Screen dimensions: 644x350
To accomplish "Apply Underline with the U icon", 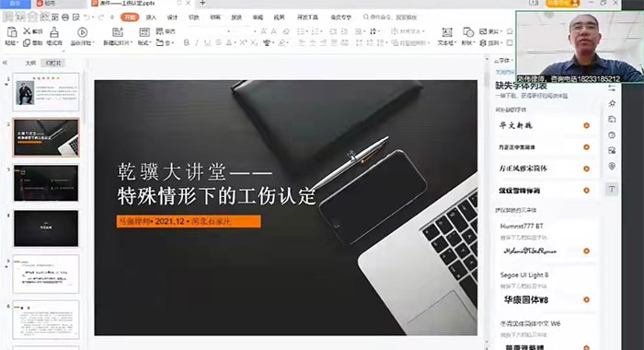I will [x=207, y=42].
